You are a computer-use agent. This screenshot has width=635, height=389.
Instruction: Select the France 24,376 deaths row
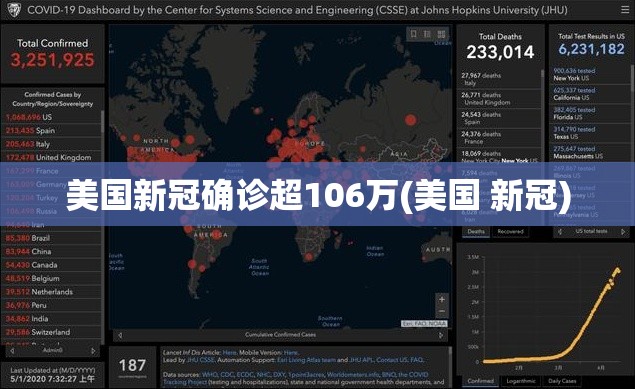(x=499, y=138)
